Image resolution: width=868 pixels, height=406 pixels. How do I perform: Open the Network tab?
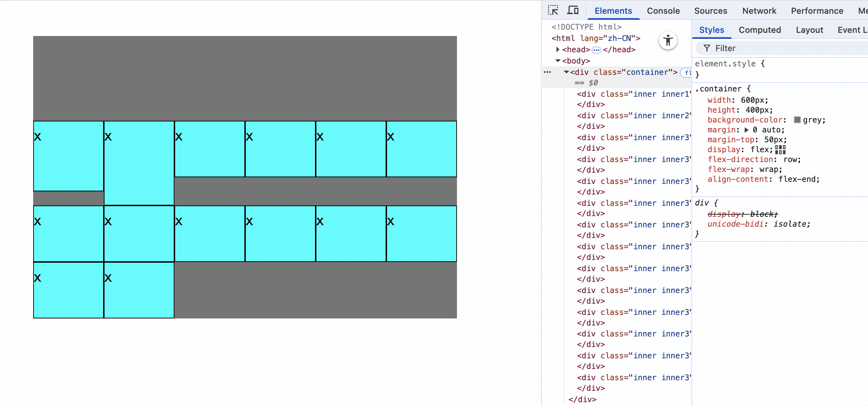(759, 11)
